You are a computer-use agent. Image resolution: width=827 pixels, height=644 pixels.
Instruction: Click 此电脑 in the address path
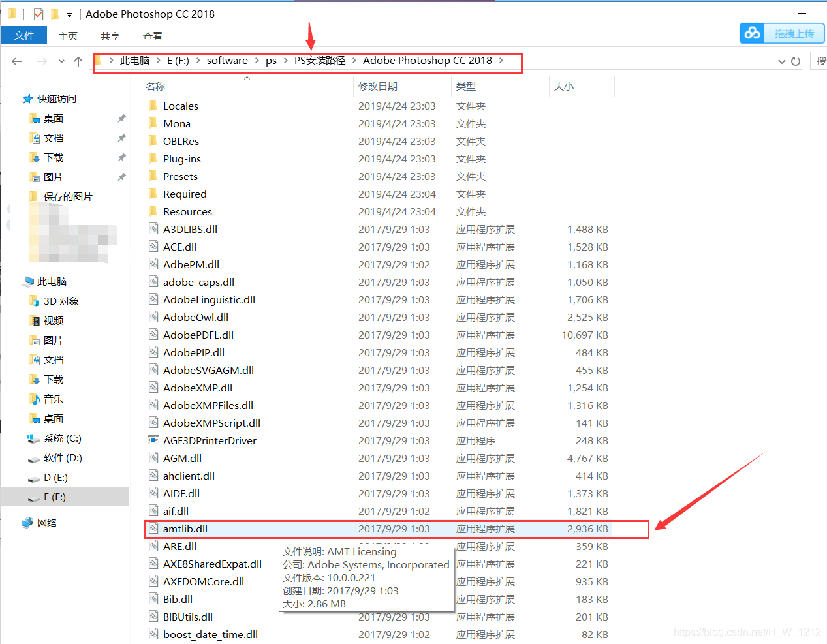point(135,61)
